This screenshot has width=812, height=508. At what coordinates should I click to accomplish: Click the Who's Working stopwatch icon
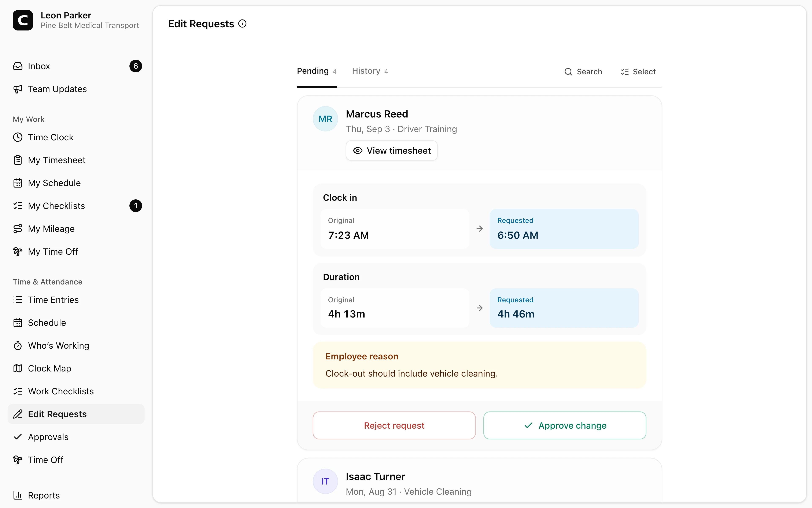18,345
